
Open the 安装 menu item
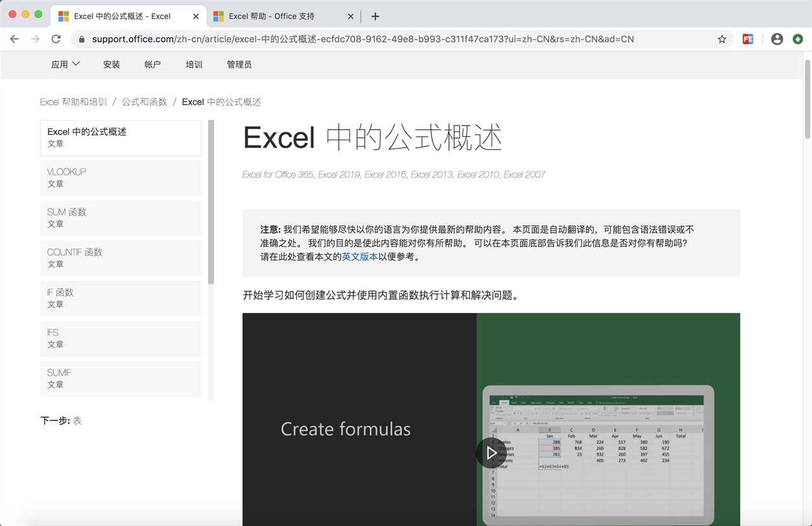111,64
